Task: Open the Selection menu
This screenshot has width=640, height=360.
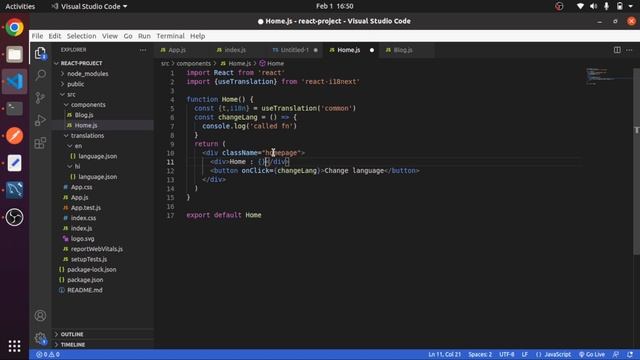Action: tap(81, 36)
